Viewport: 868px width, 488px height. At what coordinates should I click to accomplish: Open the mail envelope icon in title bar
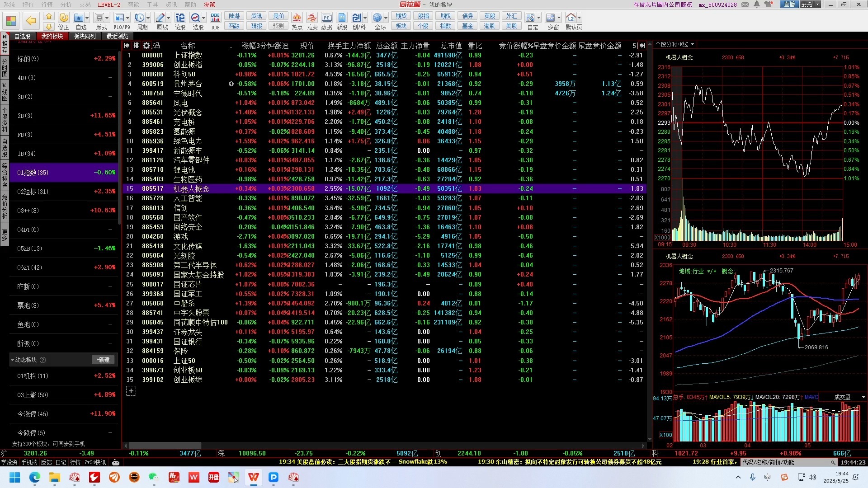[x=745, y=5]
